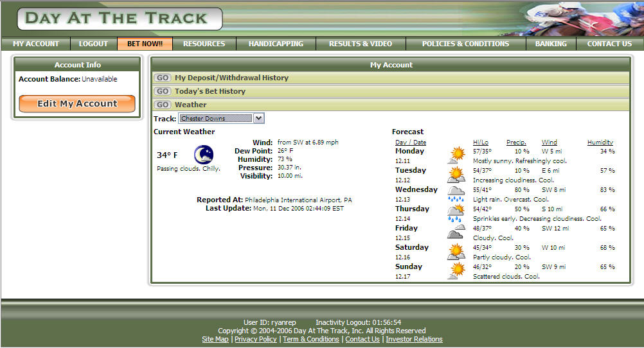Click the Precip. column header
The width and height of the screenshot is (644, 348).
(516, 143)
